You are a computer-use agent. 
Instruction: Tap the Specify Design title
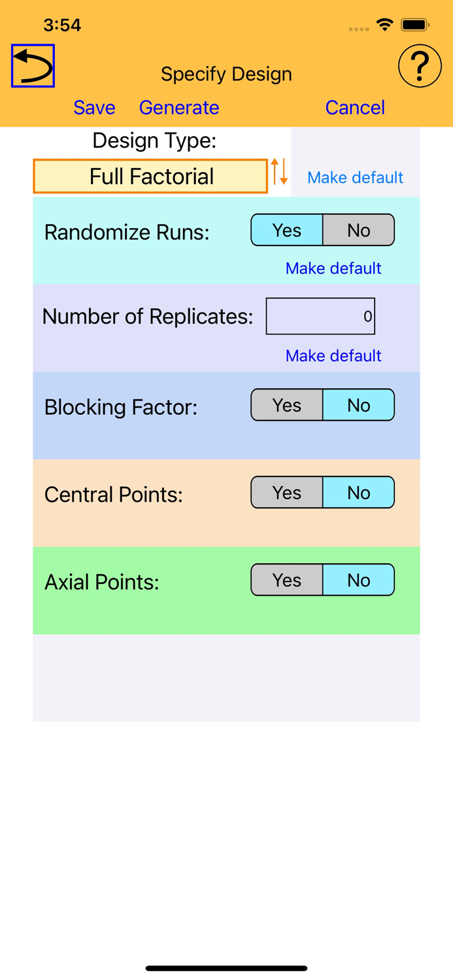pyautogui.click(x=226, y=74)
